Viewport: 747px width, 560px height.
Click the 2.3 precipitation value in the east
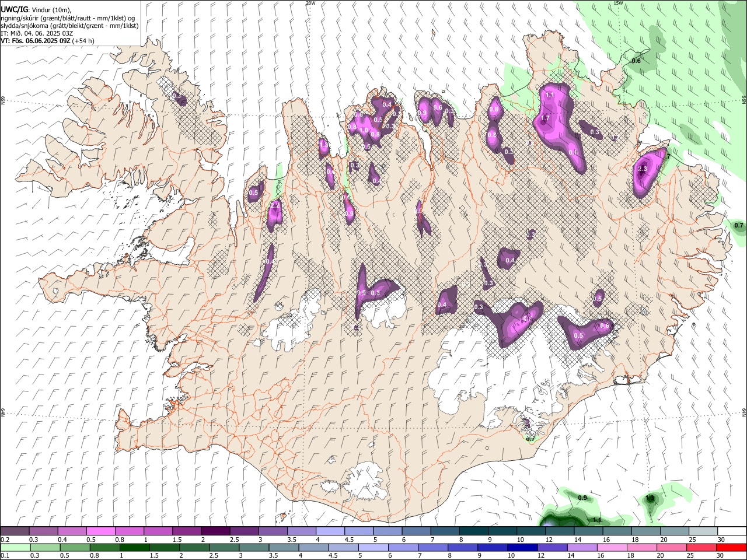click(x=643, y=169)
